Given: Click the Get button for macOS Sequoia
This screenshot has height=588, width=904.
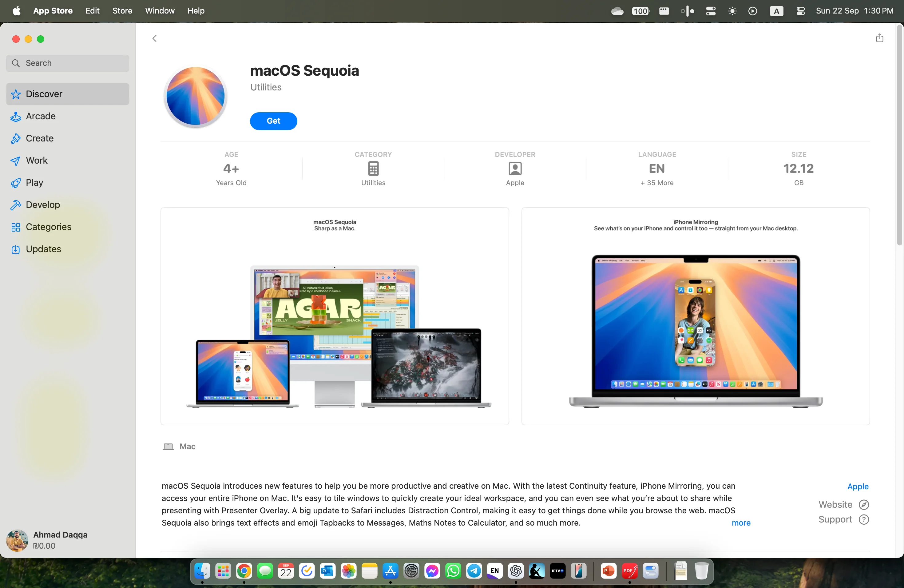Looking at the screenshot, I should (273, 121).
